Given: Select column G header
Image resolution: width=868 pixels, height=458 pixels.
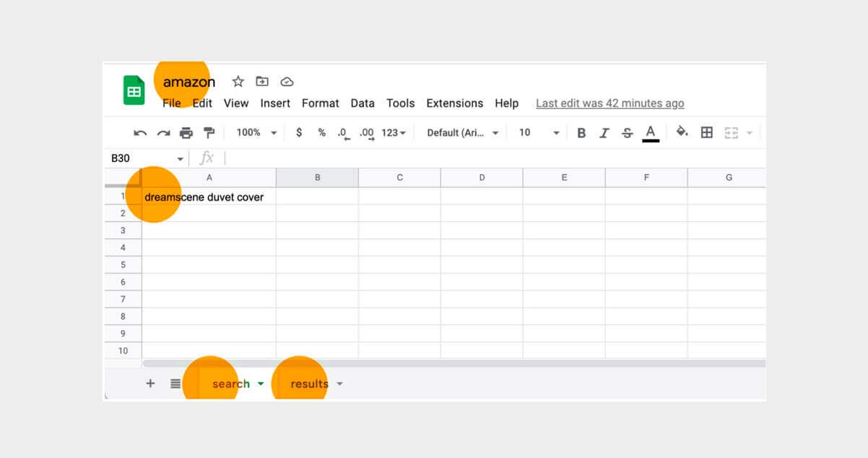Looking at the screenshot, I should point(727,178).
